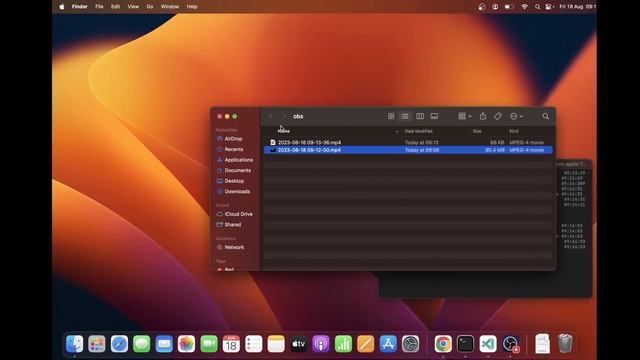Switch Finder to list view

(405, 116)
